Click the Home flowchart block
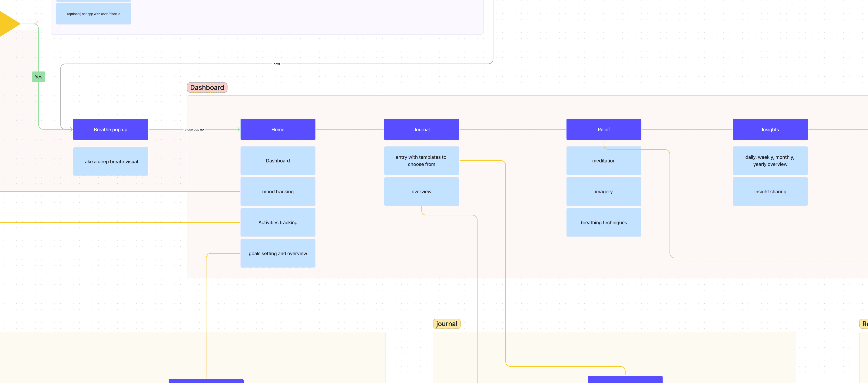 (x=278, y=129)
